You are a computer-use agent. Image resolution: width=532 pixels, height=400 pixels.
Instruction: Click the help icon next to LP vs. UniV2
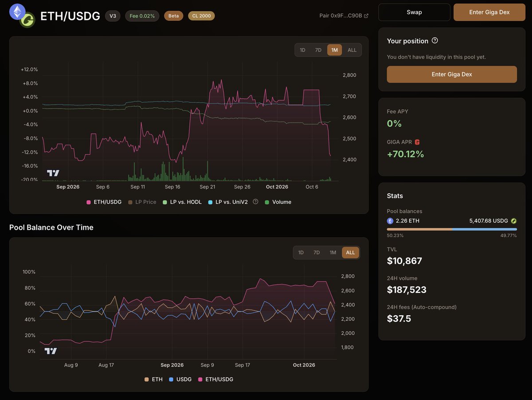[x=255, y=201]
